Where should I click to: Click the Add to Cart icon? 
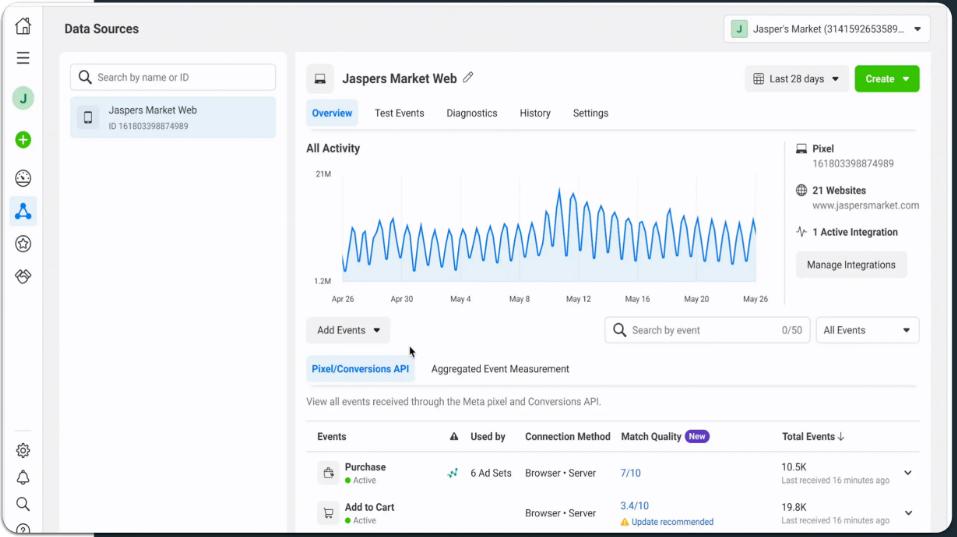tap(328, 513)
